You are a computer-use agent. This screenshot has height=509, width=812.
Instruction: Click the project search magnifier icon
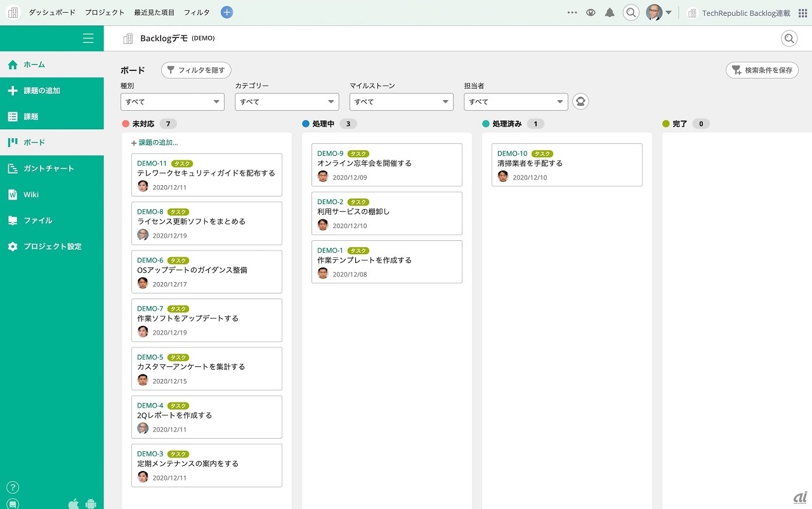[789, 39]
